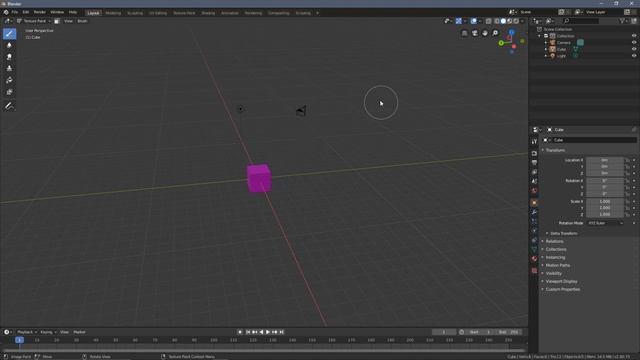Open viewport shading options dropdown arrow
This screenshot has height=360, width=640.
[522, 21]
